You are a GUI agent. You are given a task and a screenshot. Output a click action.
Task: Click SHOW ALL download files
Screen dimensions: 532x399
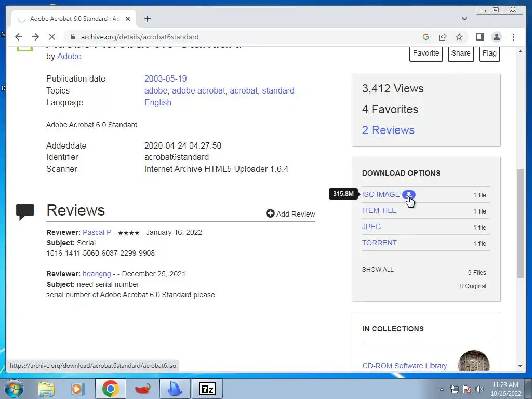point(378,270)
